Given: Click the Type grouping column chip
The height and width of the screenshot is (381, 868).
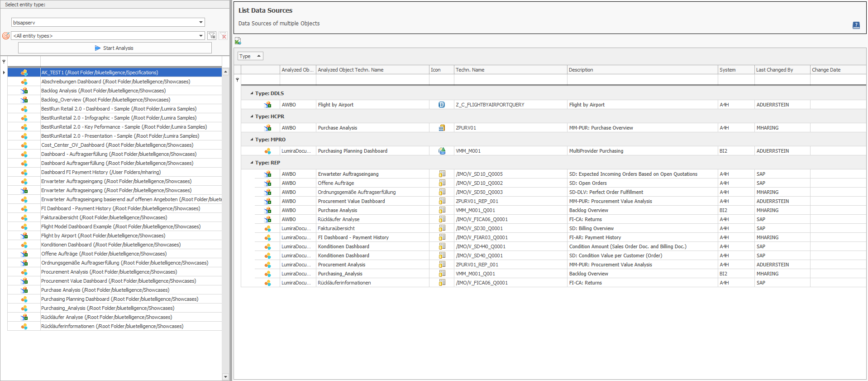Looking at the screenshot, I should [x=250, y=56].
